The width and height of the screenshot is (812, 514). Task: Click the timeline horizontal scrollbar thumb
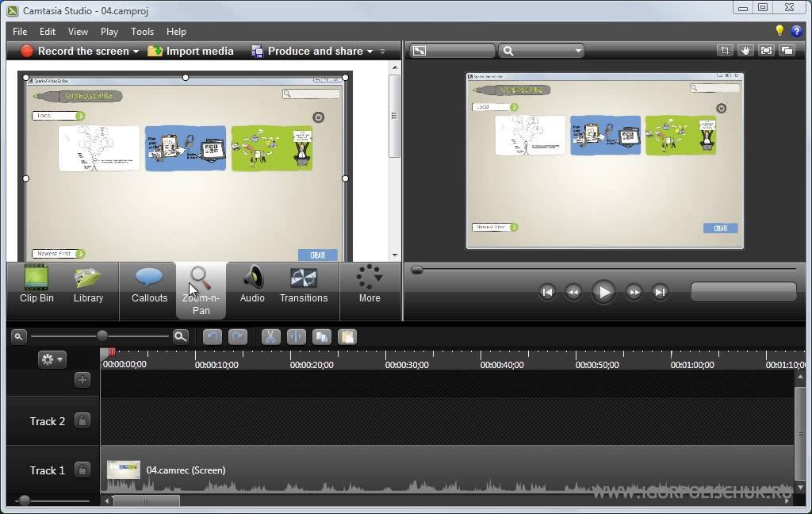pos(147,501)
